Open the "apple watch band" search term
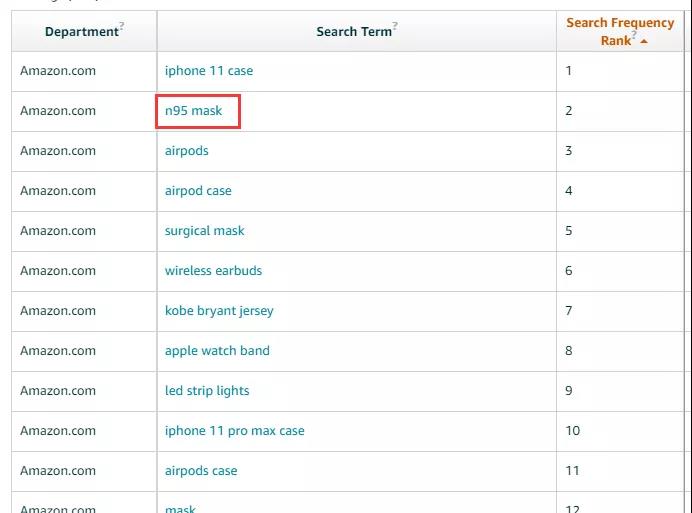 [x=217, y=351]
